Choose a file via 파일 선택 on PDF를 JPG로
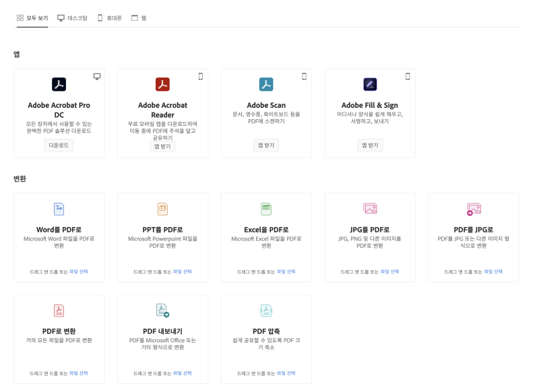Screen dimensions: 539x392 493,271
